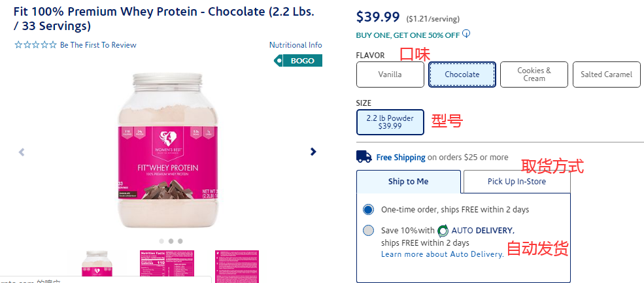Switch to the Ship to Me tab
The image size is (644, 283).
click(x=409, y=182)
